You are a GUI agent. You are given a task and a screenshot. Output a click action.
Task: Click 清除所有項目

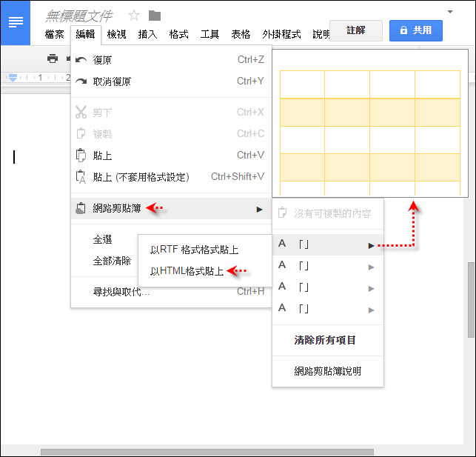point(328,340)
